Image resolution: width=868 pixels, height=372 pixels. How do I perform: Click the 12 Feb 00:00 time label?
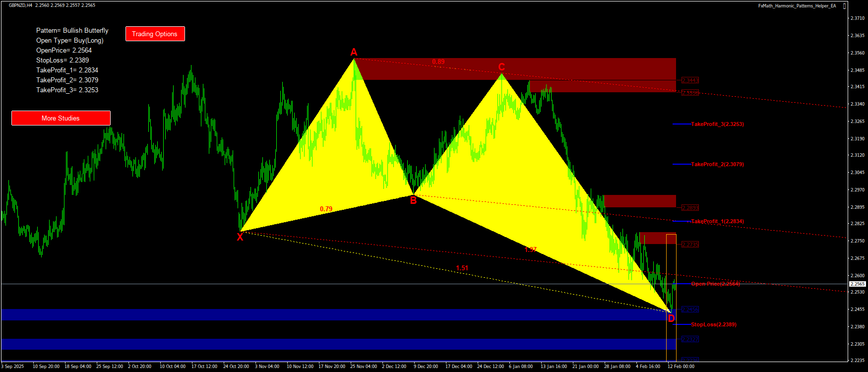681,367
